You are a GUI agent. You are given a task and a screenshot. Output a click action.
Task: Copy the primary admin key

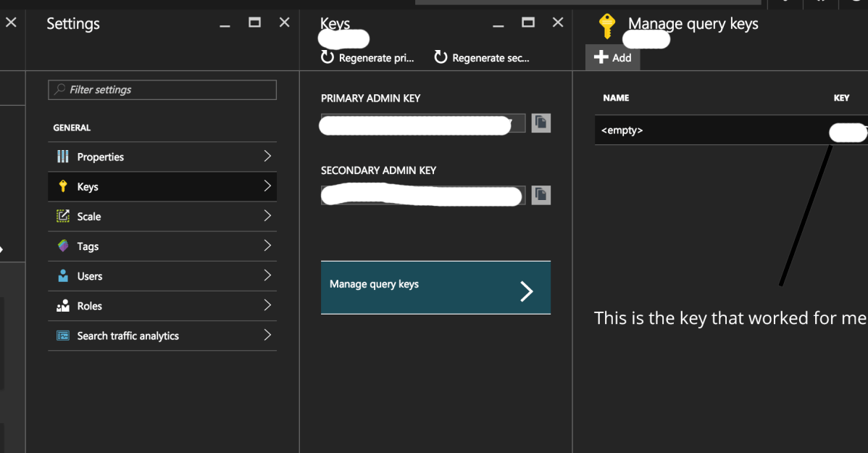[541, 123]
